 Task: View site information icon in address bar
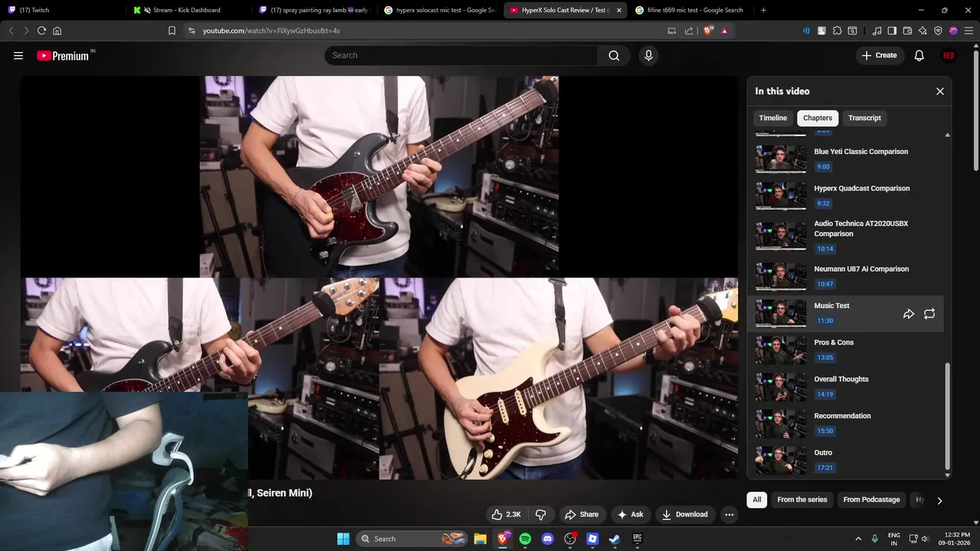coord(191,31)
